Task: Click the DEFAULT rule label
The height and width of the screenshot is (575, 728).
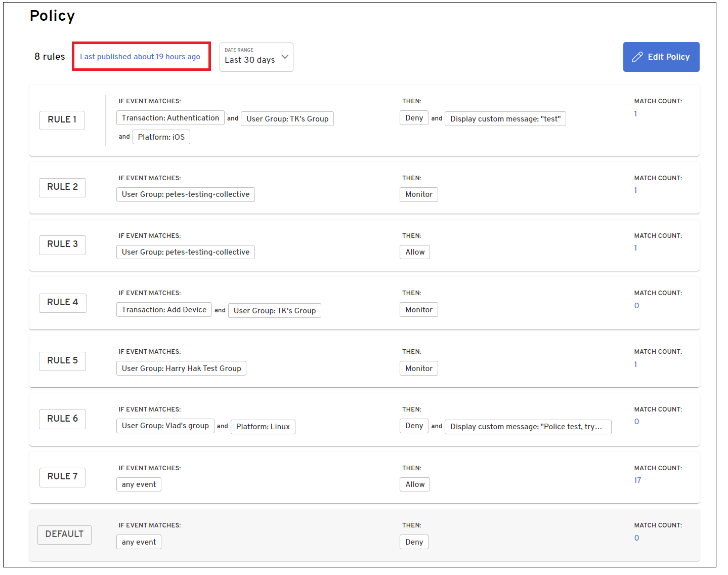Action: (64, 535)
